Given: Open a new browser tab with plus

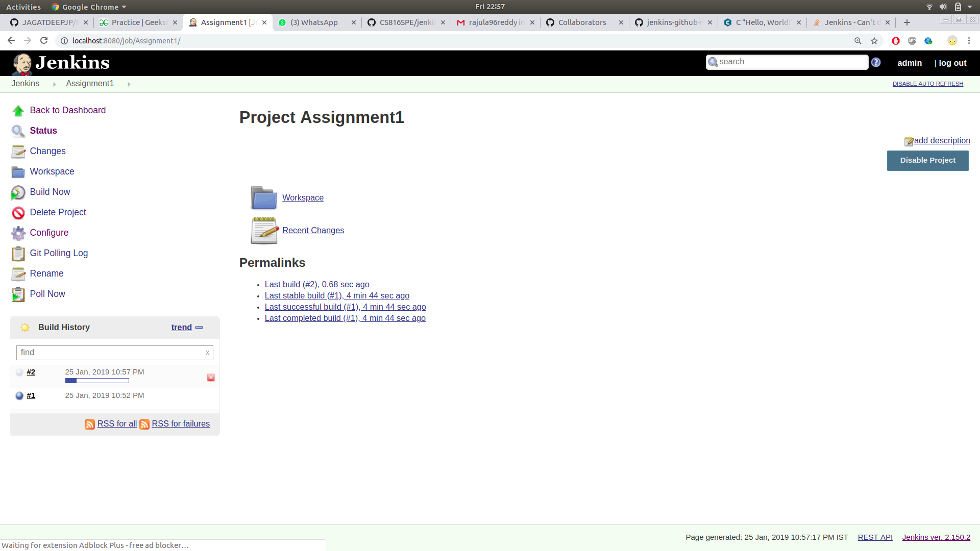Looking at the screenshot, I should (x=906, y=22).
